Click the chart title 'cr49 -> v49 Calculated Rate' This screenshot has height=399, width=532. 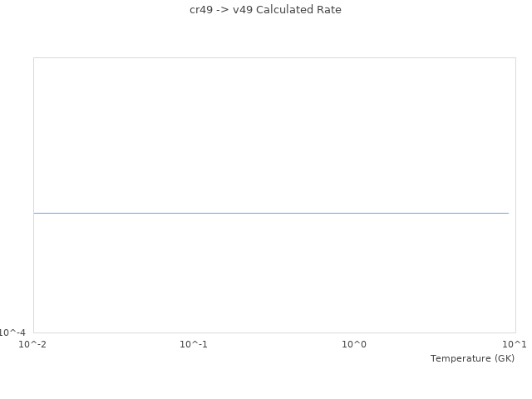[265, 10]
